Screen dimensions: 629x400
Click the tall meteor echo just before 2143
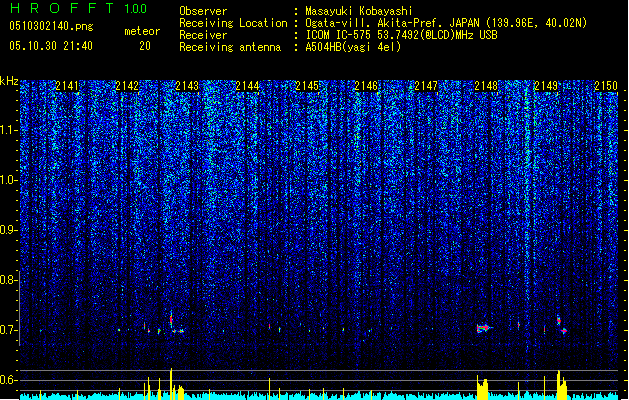tap(171, 320)
